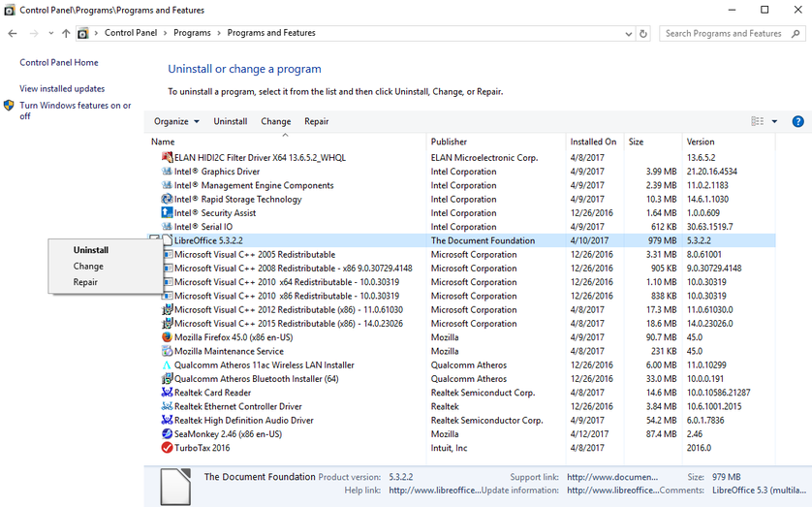Open the documen... Support link URL
Viewport: 812px width, 507px height.
(612, 477)
